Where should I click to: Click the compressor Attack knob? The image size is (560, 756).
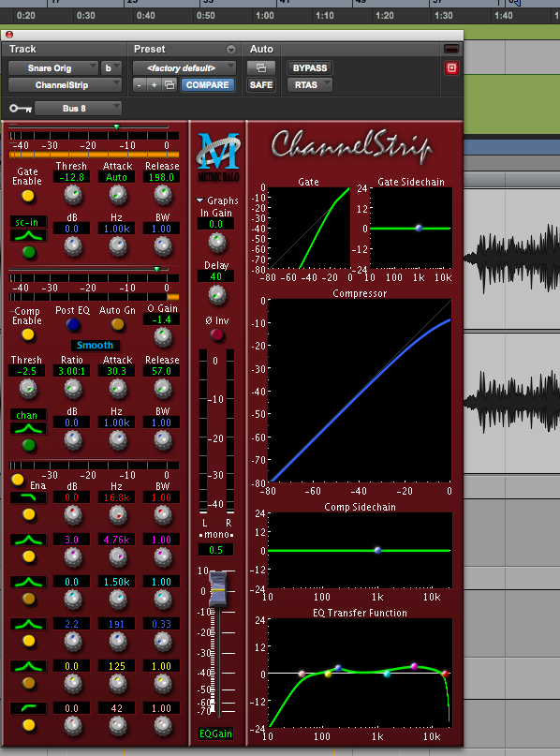[118, 389]
